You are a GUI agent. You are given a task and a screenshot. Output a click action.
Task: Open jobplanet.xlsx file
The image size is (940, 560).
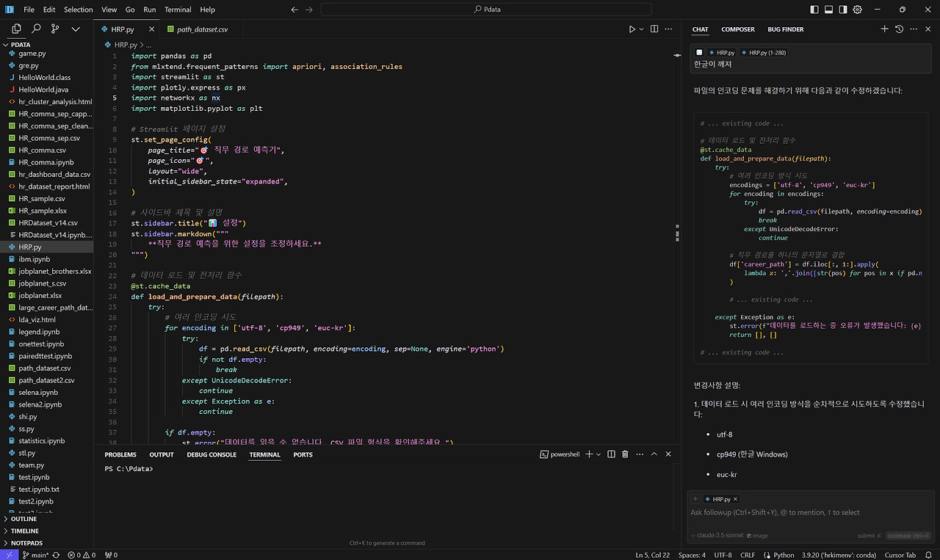(x=47, y=295)
